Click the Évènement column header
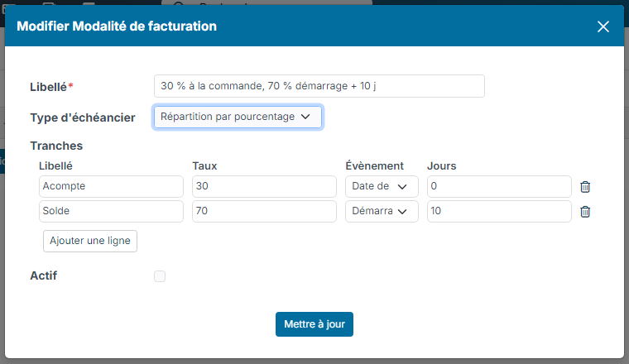The height and width of the screenshot is (364, 629). tap(374, 166)
